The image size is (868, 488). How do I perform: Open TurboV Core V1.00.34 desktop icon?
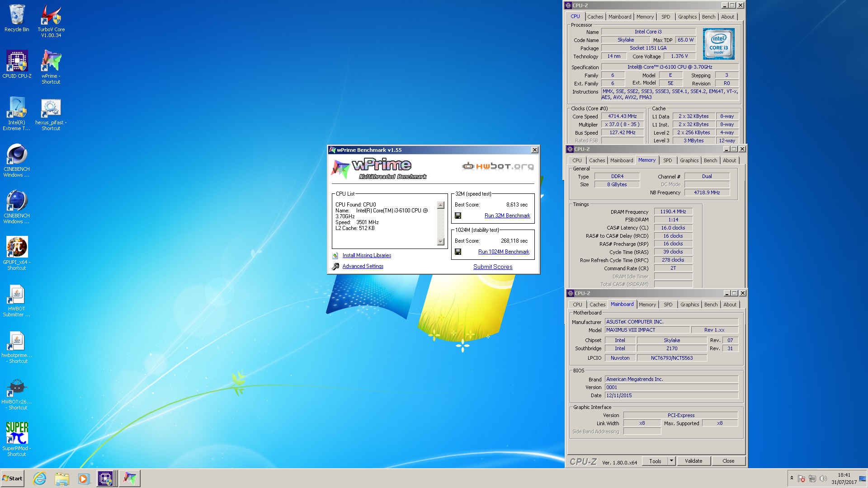[x=51, y=21]
